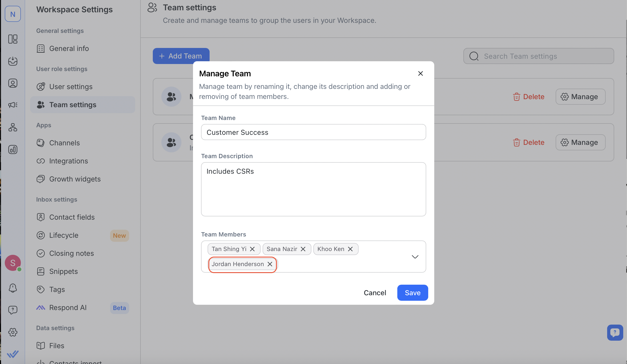The height and width of the screenshot is (364, 627).
Task: Go to User settings menu item
Action: pos(71,87)
